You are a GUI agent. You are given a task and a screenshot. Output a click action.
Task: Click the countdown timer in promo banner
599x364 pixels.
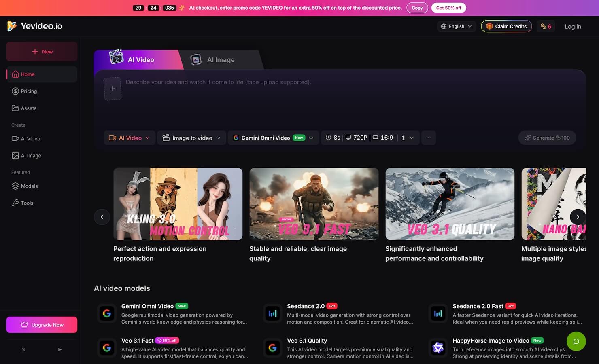[154, 8]
